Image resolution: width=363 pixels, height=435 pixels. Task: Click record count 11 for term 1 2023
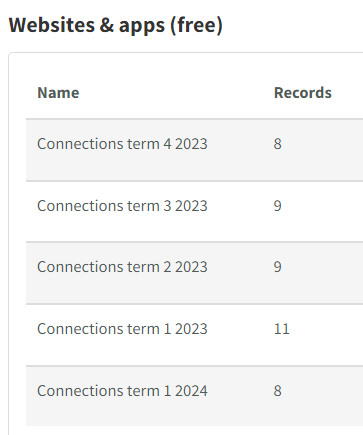point(282,329)
